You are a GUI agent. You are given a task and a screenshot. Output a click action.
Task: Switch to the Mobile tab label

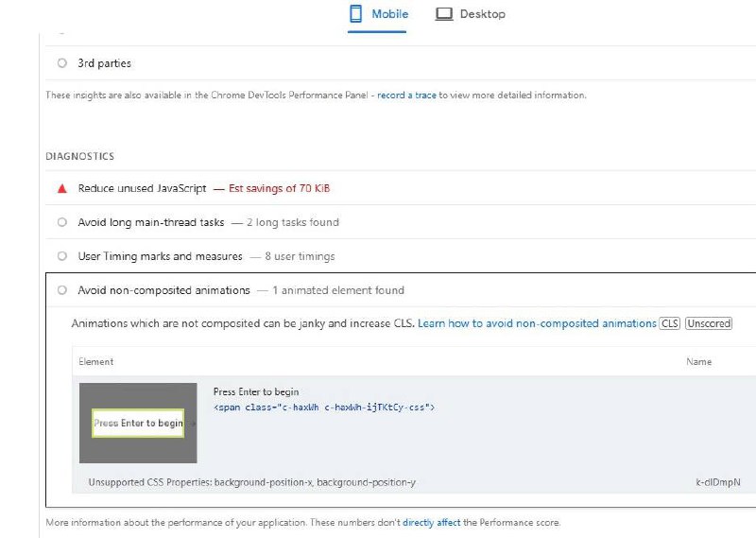pyautogui.click(x=390, y=14)
